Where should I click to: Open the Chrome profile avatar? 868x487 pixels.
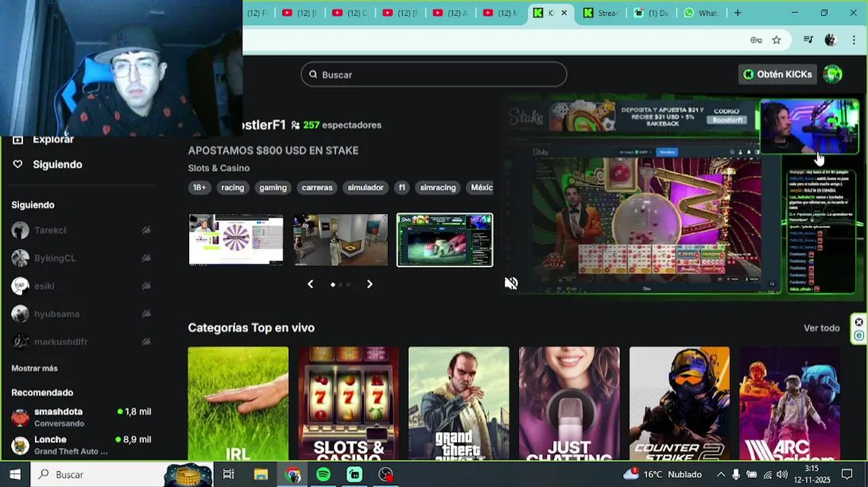pyautogui.click(x=830, y=40)
